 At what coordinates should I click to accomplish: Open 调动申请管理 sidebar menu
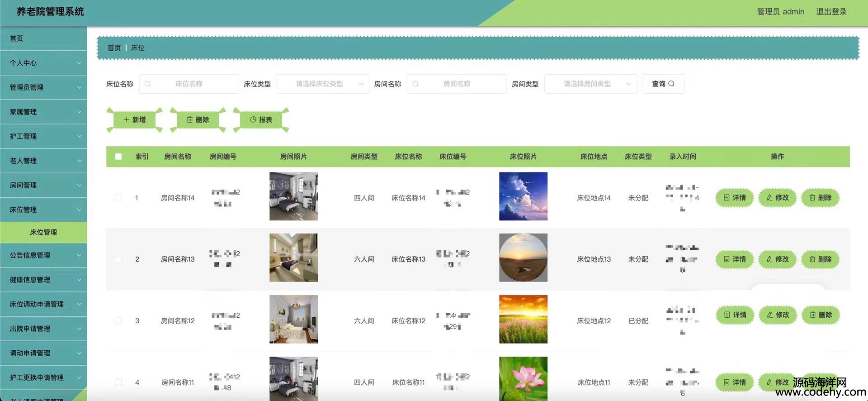(x=43, y=353)
